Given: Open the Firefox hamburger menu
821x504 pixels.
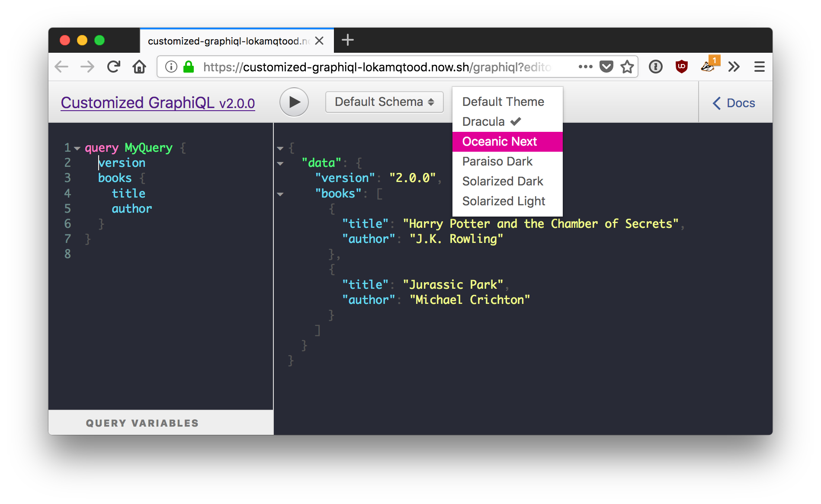Looking at the screenshot, I should [760, 67].
